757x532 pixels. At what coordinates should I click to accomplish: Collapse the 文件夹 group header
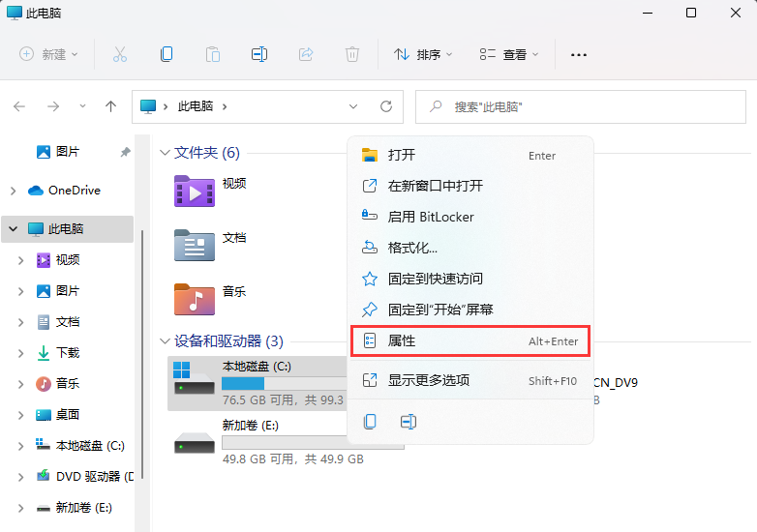(x=165, y=153)
